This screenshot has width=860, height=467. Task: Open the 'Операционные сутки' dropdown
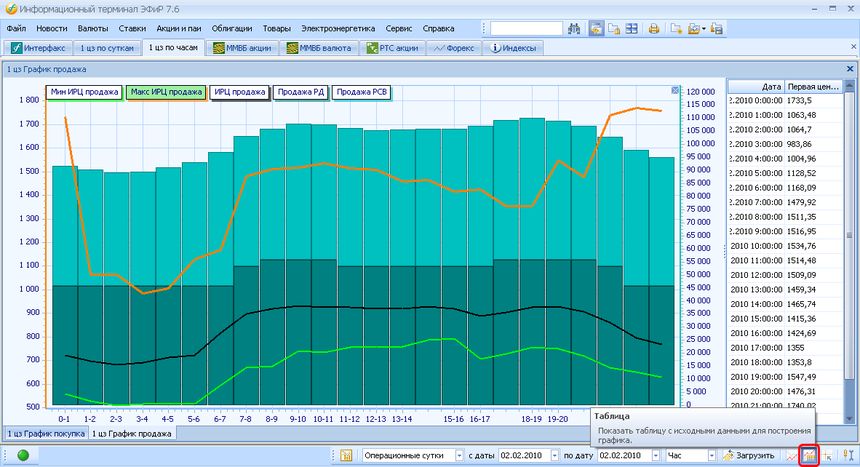(x=459, y=455)
